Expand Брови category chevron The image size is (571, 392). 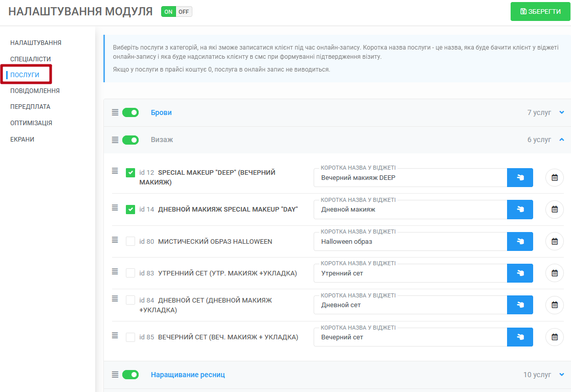[x=561, y=112]
